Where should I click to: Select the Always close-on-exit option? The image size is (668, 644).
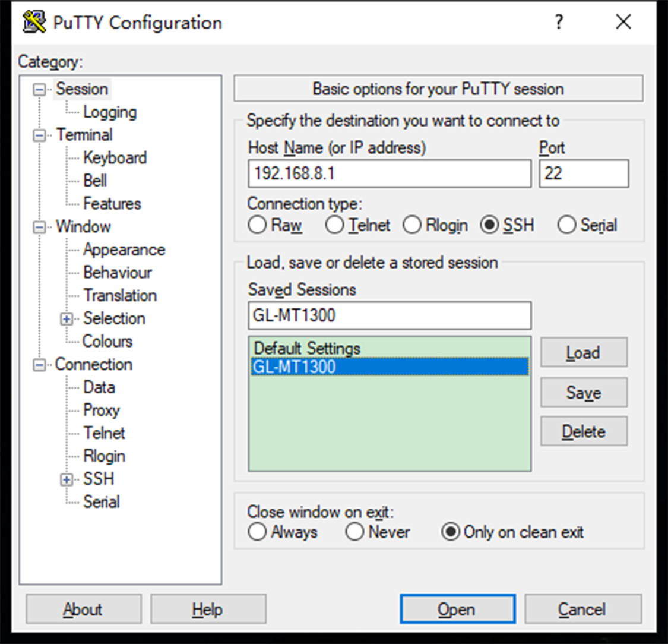pos(257,532)
